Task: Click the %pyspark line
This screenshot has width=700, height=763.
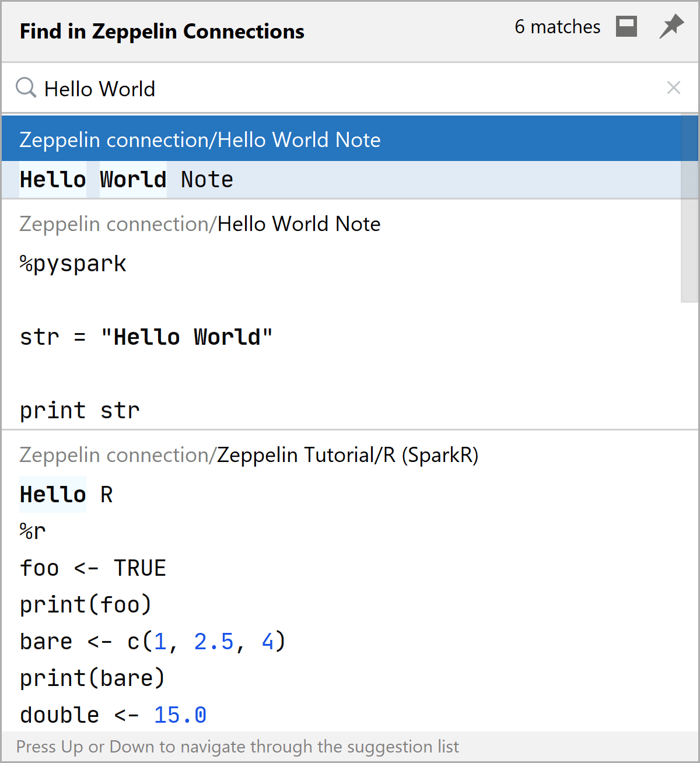Action: tap(73, 264)
